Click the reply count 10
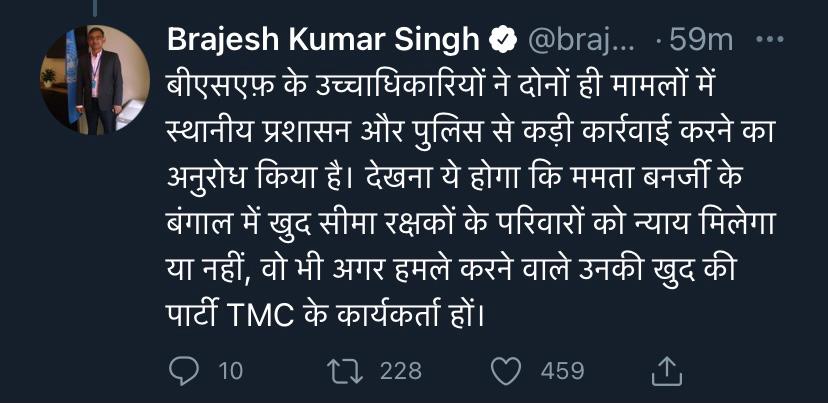Screen dimensions: 828x403 pos(230,371)
